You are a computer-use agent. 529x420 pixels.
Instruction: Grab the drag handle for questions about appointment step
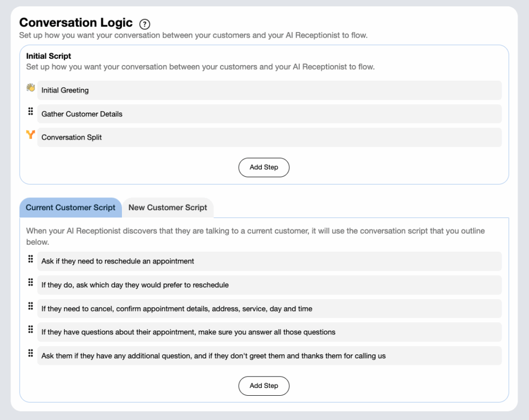30,329
